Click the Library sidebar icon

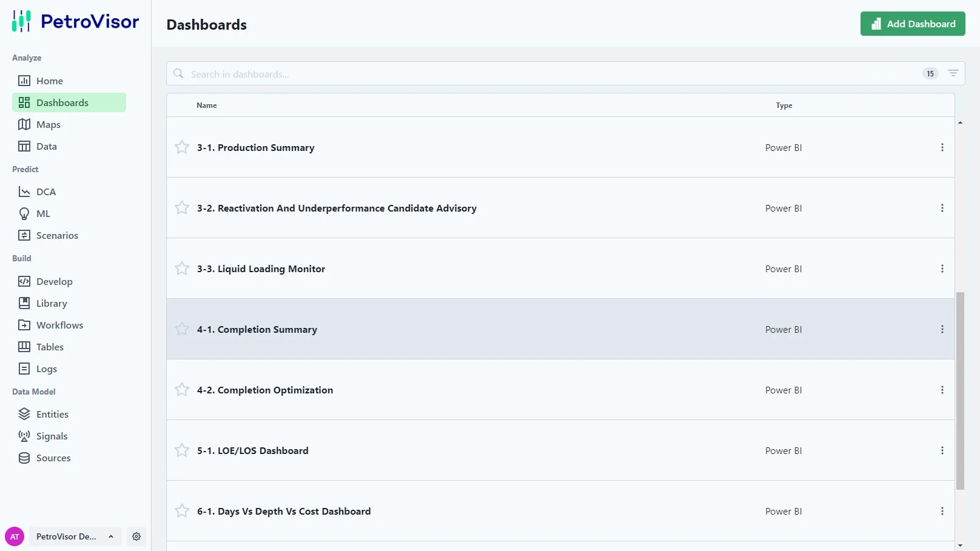tap(24, 303)
